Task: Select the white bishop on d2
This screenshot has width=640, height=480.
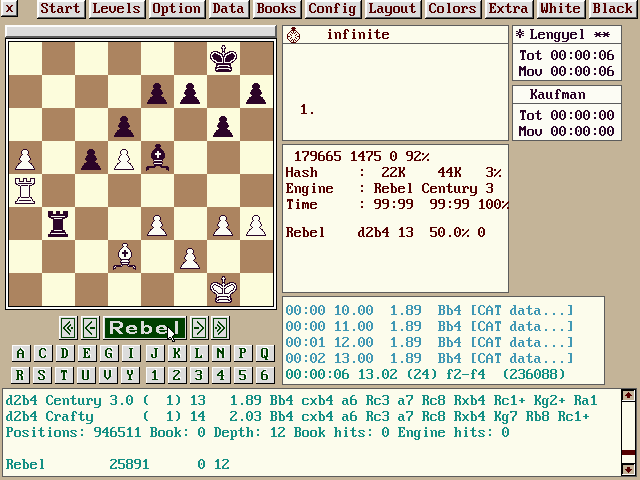Action: tap(124, 257)
